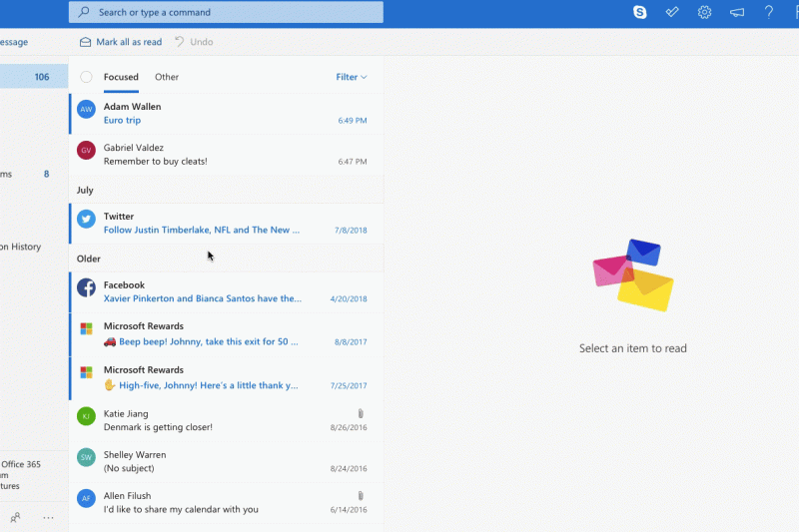The width and height of the screenshot is (799, 532).
Task: Open the Euro trip email
Action: point(227,114)
